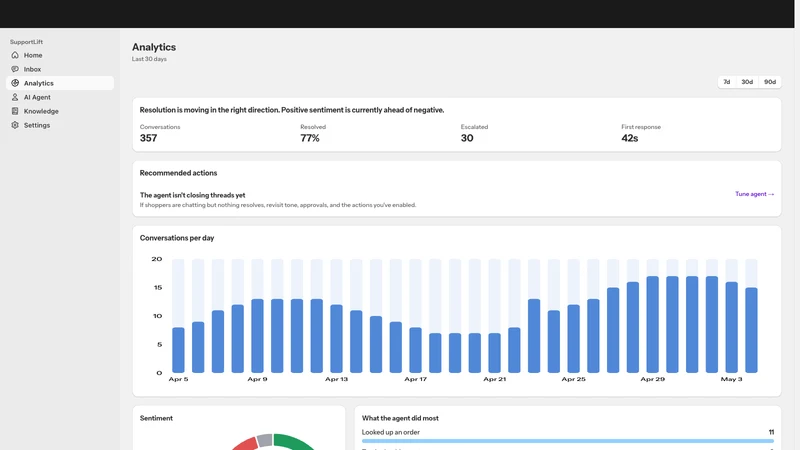Open the Home page label

tap(33, 55)
